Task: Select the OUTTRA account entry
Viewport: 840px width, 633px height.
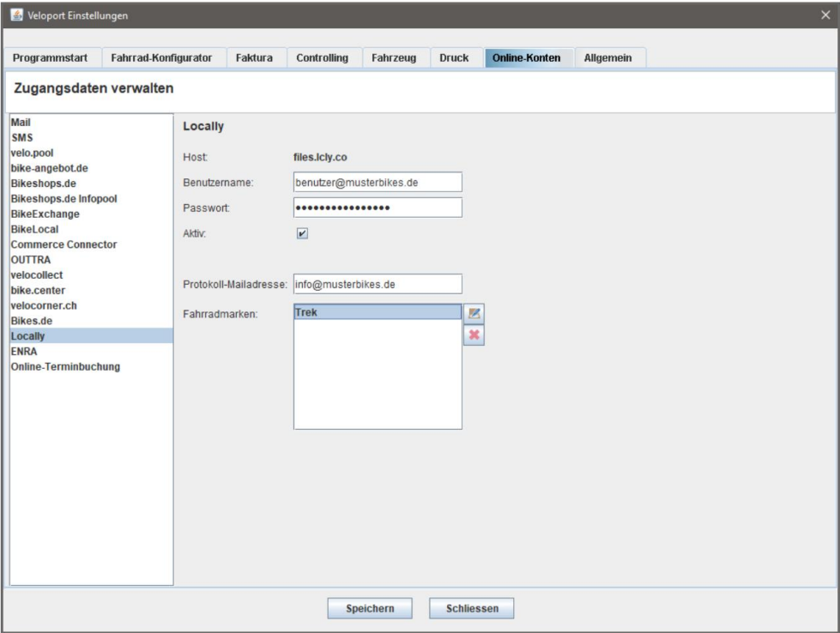Action: 91,260
